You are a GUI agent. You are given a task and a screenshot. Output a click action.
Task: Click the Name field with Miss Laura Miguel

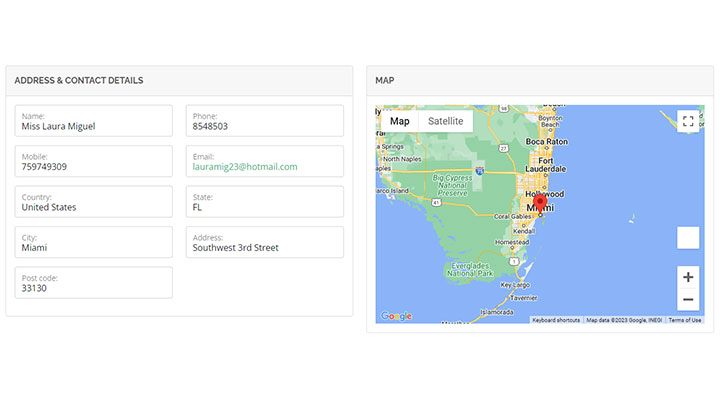click(94, 121)
